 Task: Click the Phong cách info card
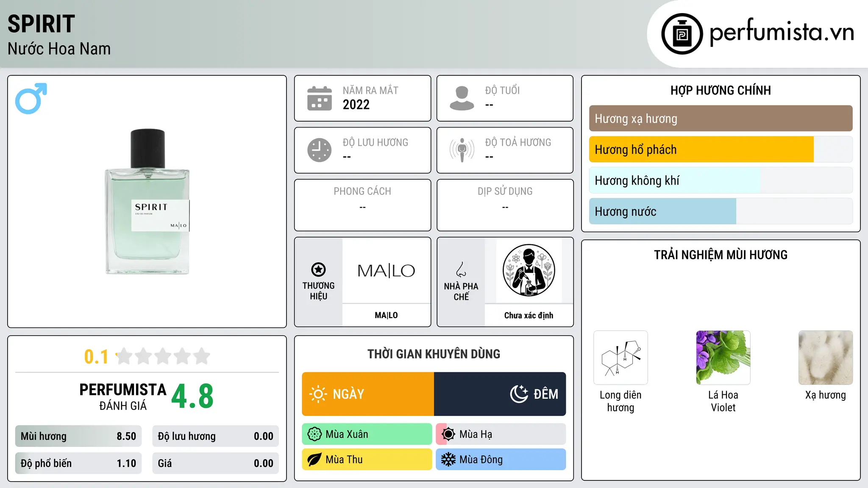[362, 205]
